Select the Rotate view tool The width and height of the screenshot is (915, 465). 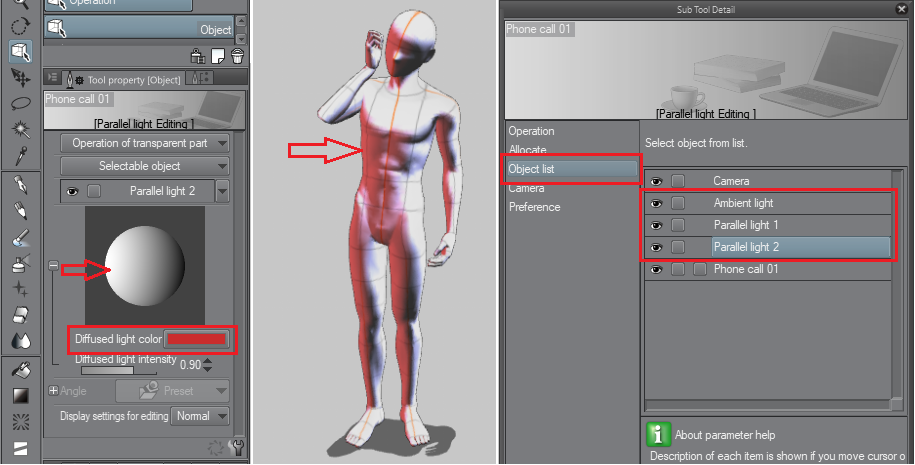(x=20, y=26)
